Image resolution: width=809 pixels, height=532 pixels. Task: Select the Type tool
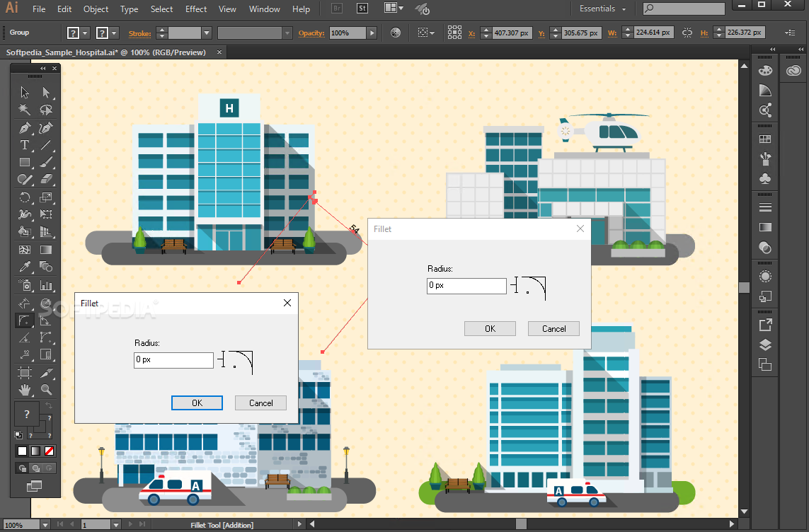(x=24, y=145)
